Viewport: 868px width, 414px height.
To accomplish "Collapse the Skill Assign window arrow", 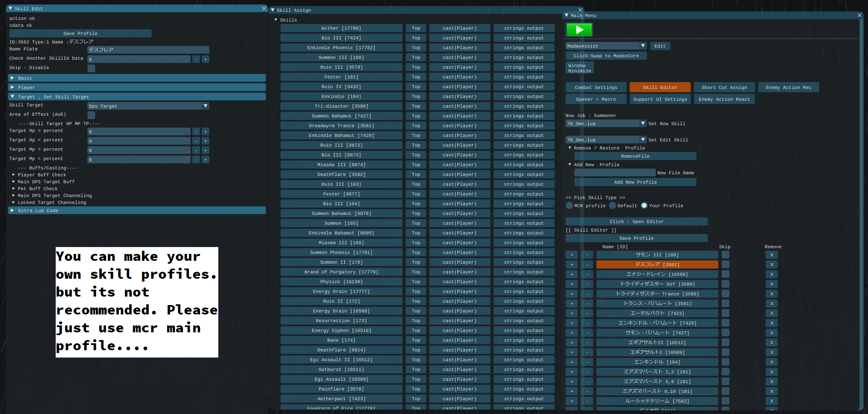I will (273, 10).
